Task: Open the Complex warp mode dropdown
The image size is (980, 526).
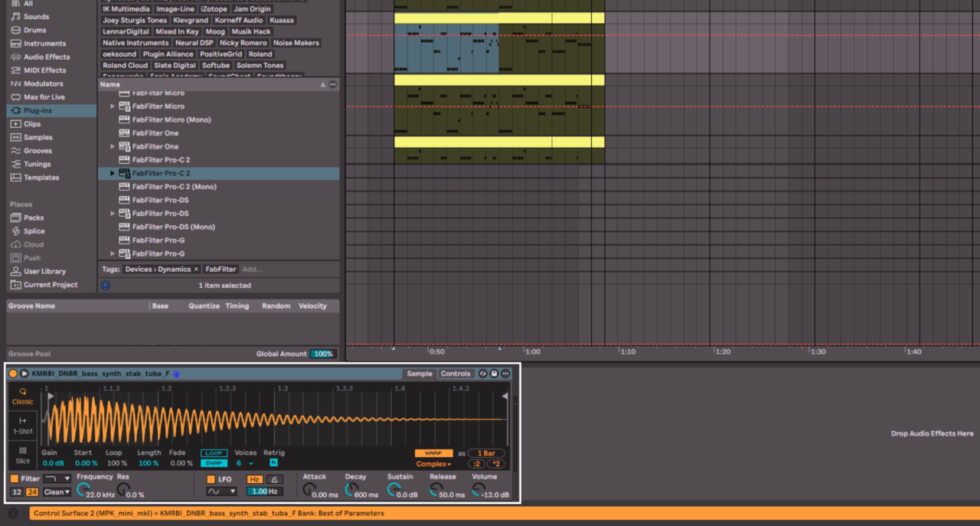Action: pos(434,464)
